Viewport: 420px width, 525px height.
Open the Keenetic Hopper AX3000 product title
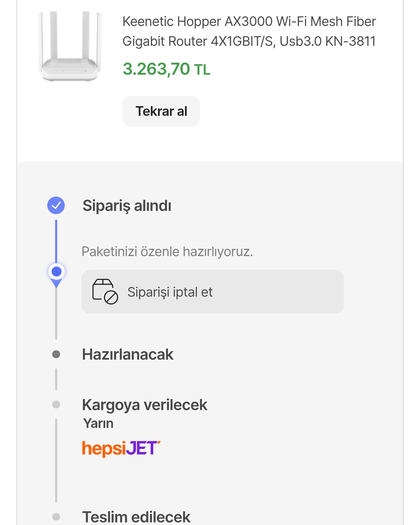click(249, 31)
